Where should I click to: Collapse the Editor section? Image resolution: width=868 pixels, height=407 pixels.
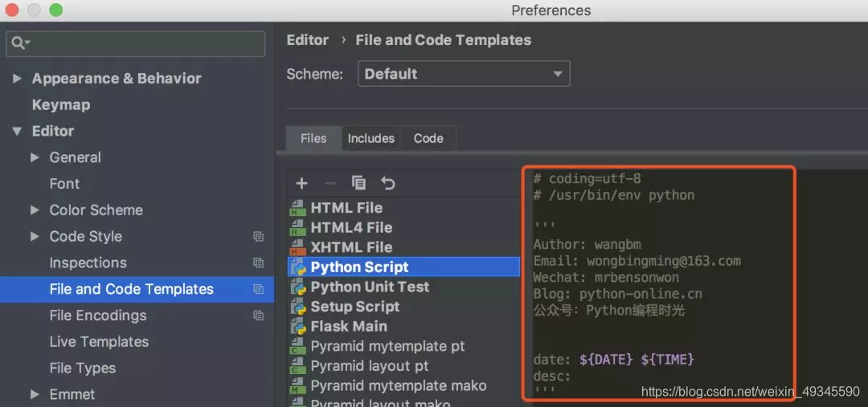pos(17,132)
